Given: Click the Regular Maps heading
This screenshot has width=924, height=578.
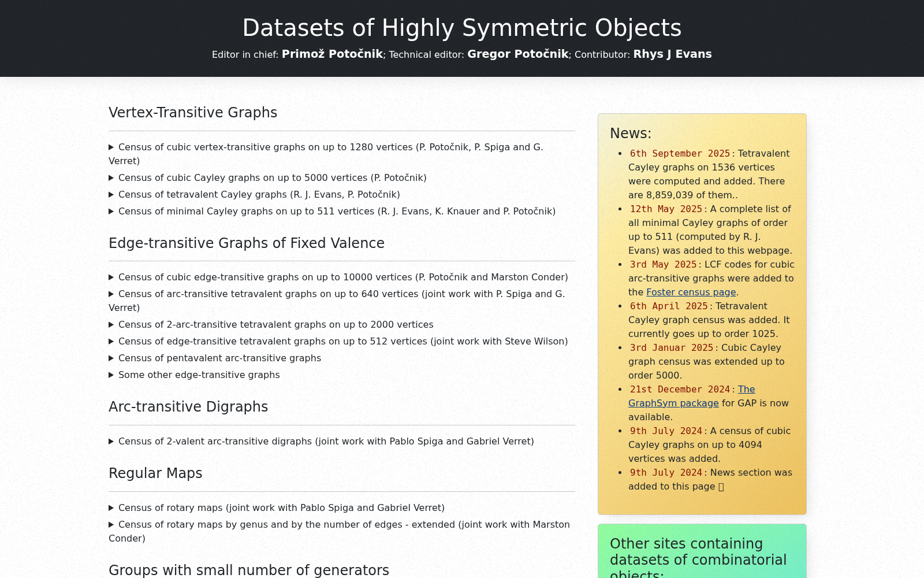Looking at the screenshot, I should 155,473.
